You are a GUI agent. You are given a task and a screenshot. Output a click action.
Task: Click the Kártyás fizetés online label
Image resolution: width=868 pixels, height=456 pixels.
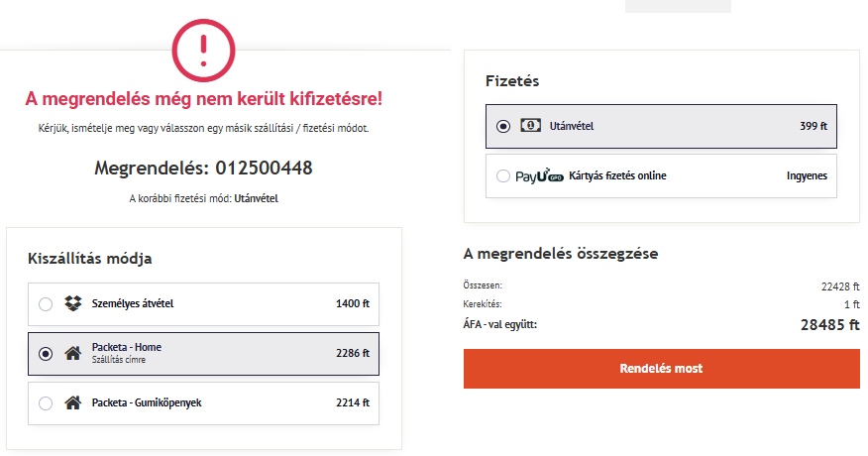617,175
